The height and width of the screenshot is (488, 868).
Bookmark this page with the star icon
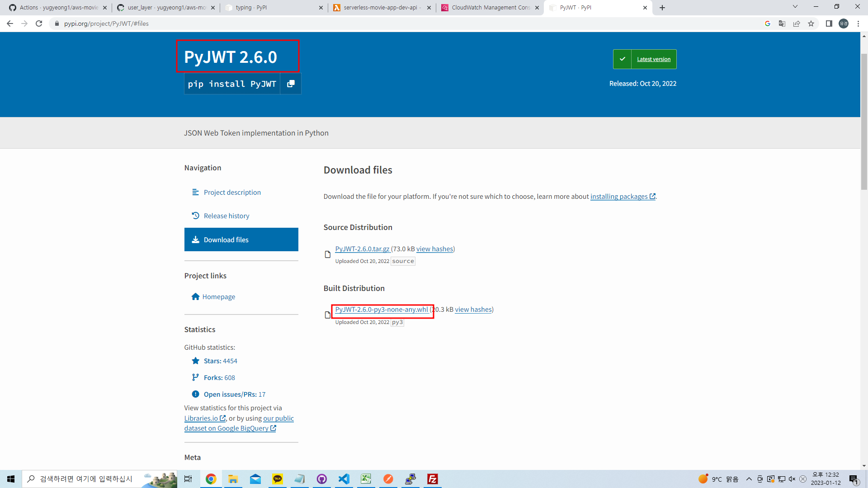pos(811,23)
